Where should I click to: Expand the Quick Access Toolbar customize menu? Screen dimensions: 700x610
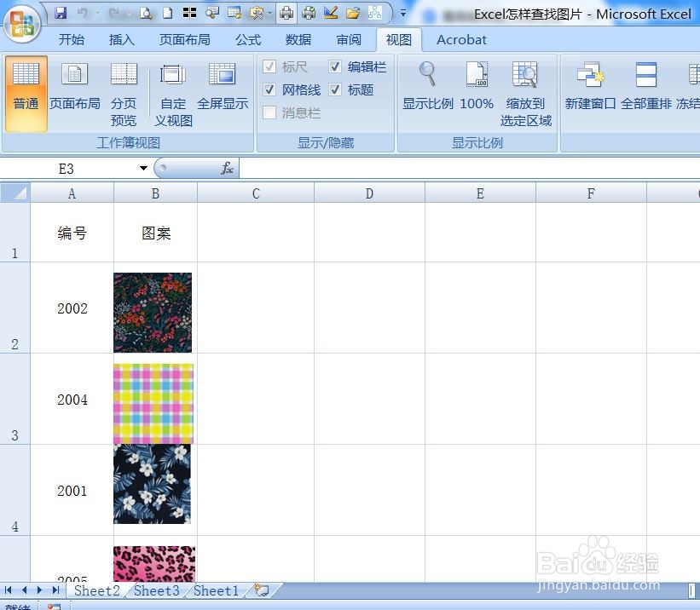click(403, 12)
